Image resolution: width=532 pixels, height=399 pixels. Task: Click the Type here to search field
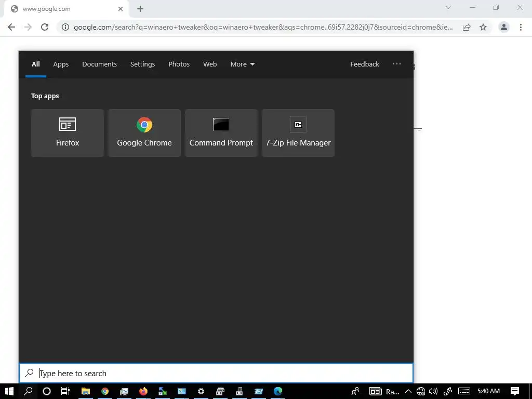pyautogui.click(x=216, y=373)
